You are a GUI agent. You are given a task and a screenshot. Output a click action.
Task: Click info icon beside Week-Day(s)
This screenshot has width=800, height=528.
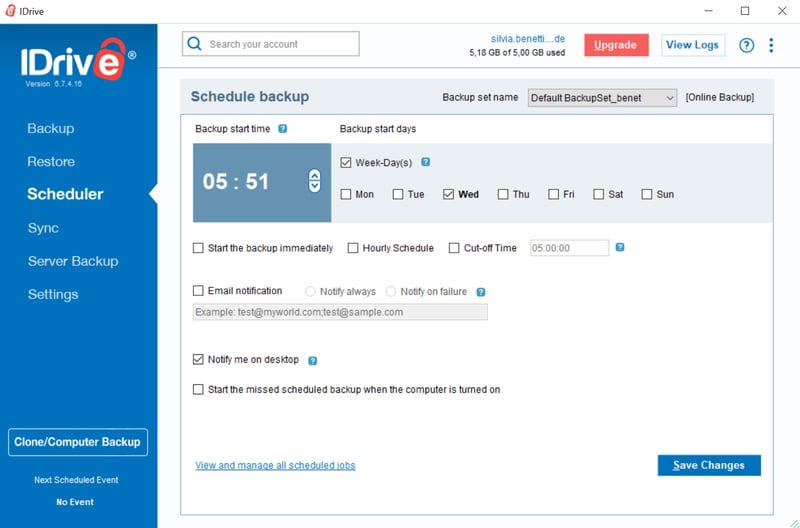click(x=425, y=162)
